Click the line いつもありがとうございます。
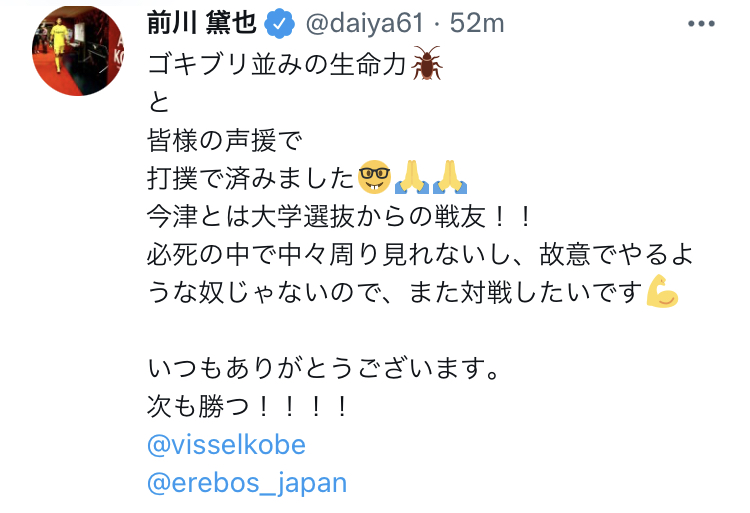Viewport: 750px width, 513px height. coord(322,369)
